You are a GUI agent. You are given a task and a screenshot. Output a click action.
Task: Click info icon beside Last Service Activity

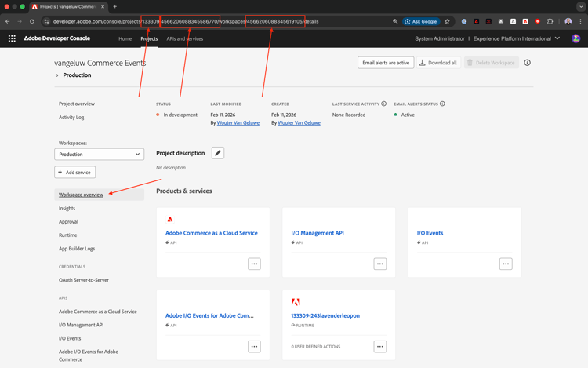383,104
